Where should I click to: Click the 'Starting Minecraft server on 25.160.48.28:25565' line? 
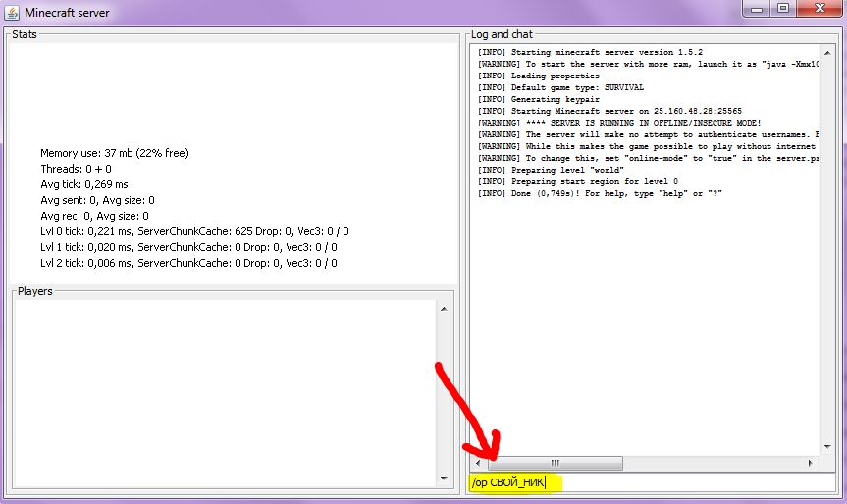coord(609,111)
